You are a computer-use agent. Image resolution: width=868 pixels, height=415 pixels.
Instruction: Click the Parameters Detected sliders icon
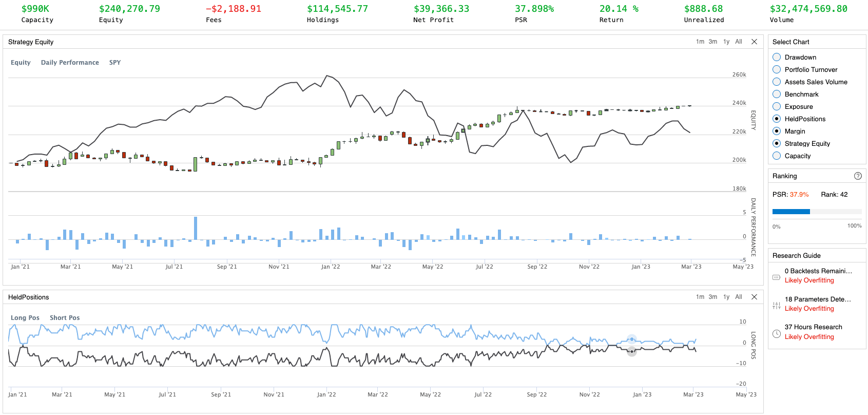777,306
